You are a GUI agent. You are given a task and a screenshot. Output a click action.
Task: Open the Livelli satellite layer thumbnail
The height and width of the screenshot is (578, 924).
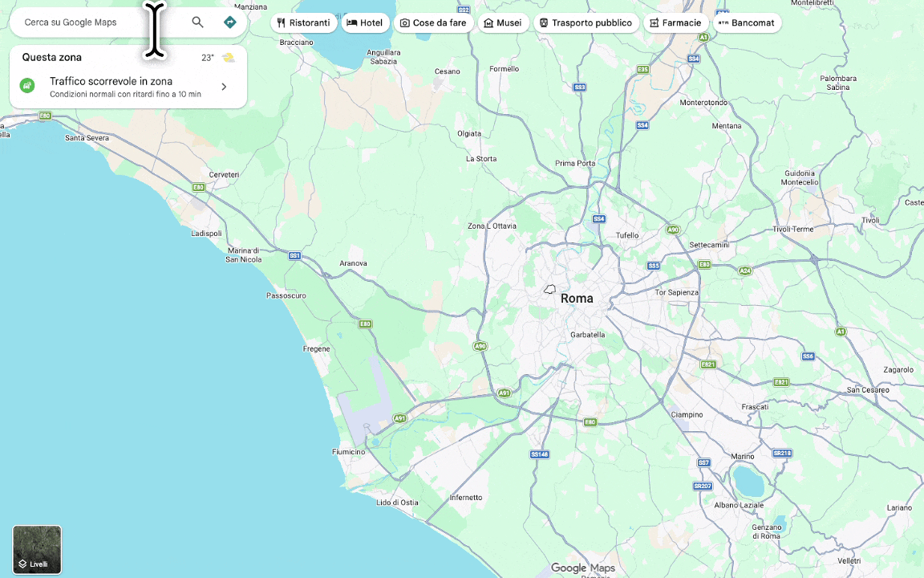[37, 550]
